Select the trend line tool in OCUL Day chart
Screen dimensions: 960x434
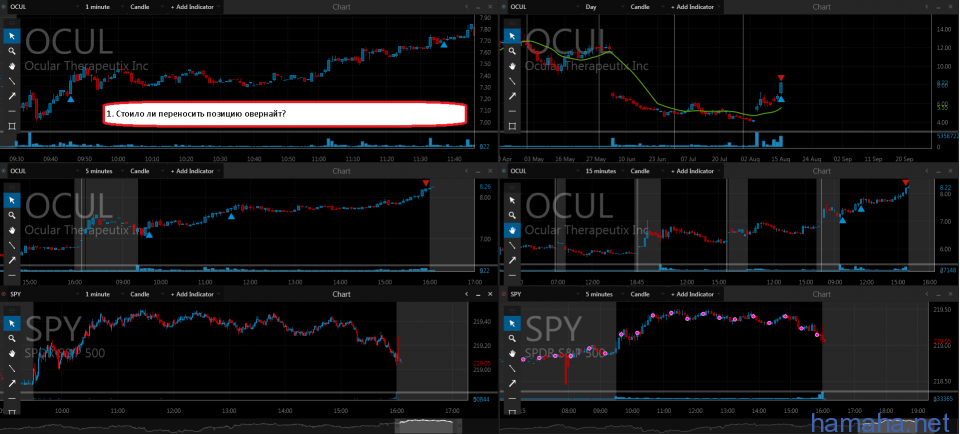point(512,81)
